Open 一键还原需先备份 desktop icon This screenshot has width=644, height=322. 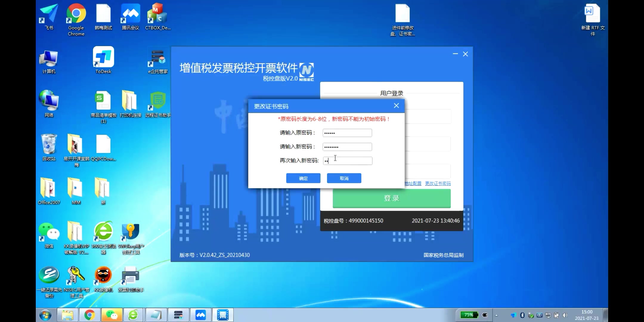point(49,282)
